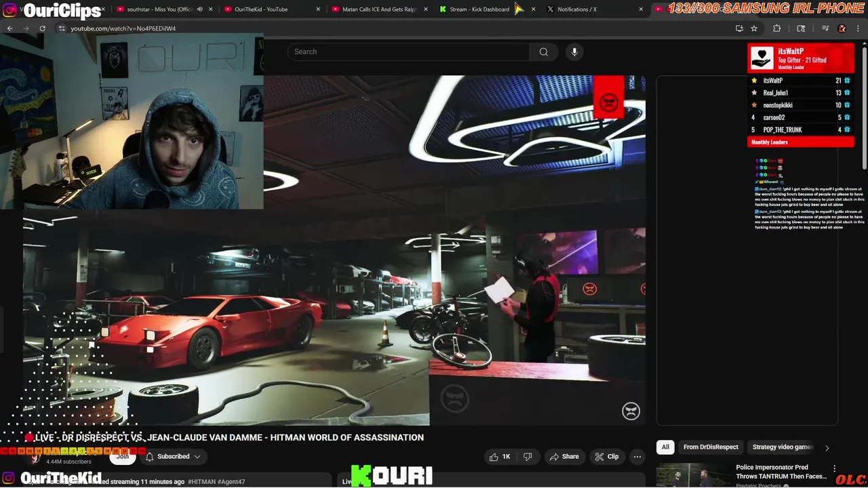Open Police Impersonator Pred video thumbnail
868x488 pixels.
point(694,475)
